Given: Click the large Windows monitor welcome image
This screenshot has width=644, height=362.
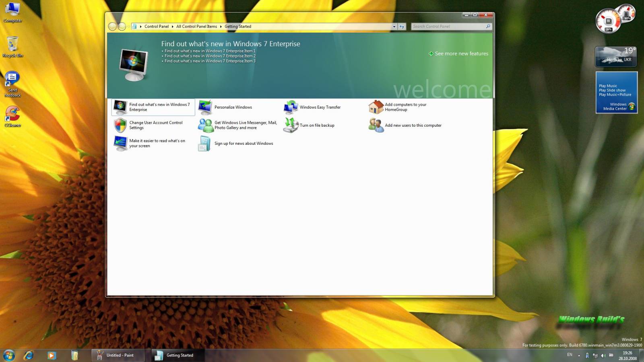Looking at the screenshot, I should tap(134, 65).
